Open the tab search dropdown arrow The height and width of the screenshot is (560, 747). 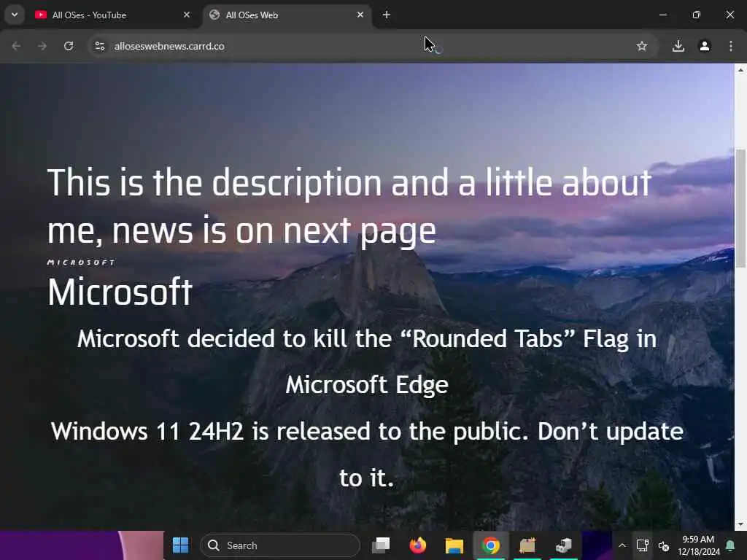(x=15, y=15)
